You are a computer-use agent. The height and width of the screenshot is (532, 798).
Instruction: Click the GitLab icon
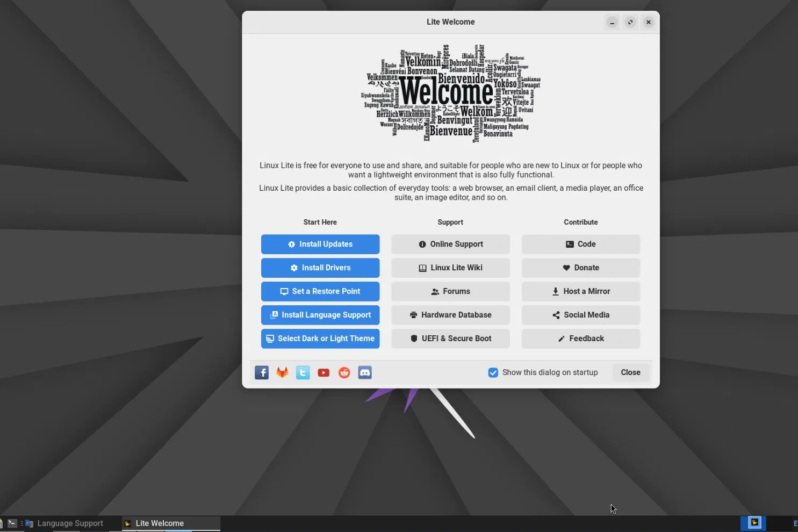click(282, 372)
